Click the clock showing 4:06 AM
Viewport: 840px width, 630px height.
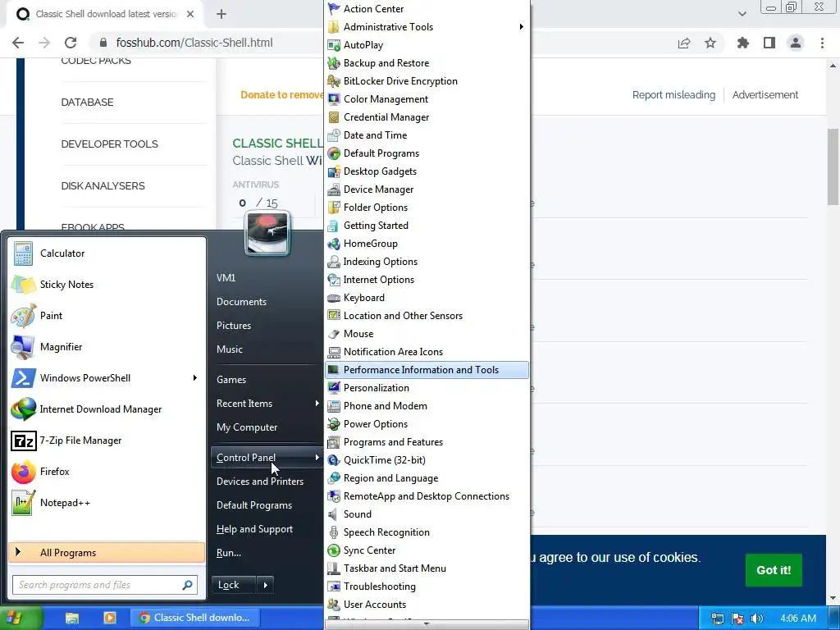point(798,619)
